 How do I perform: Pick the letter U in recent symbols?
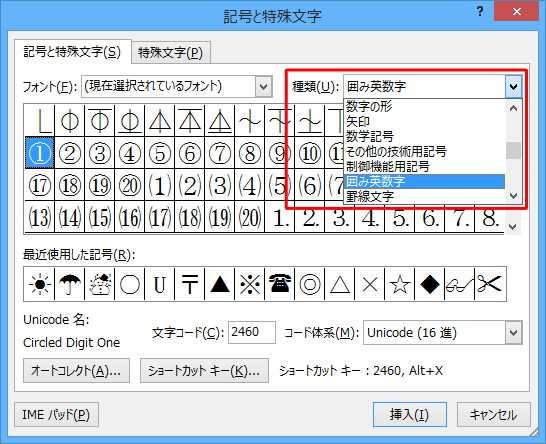(x=159, y=284)
